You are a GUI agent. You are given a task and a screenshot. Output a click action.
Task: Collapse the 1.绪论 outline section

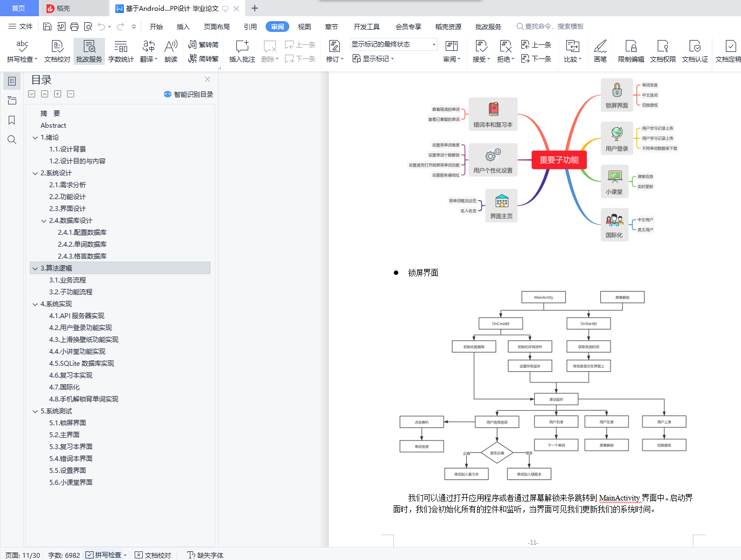pyautogui.click(x=35, y=137)
